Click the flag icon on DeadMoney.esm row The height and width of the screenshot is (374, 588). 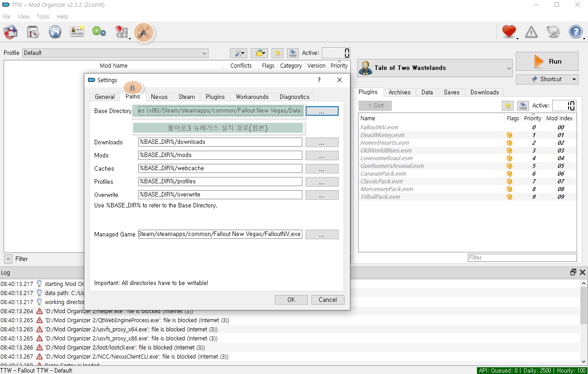click(x=510, y=135)
